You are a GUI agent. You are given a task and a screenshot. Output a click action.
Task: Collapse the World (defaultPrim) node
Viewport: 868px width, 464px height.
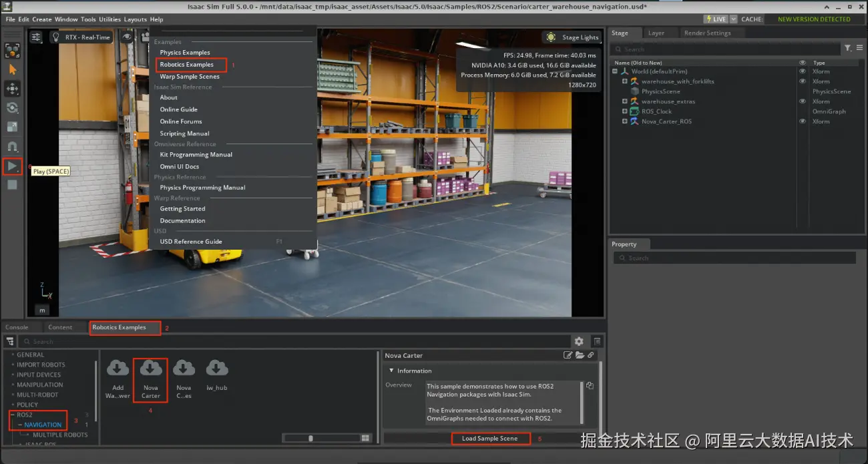coord(615,71)
